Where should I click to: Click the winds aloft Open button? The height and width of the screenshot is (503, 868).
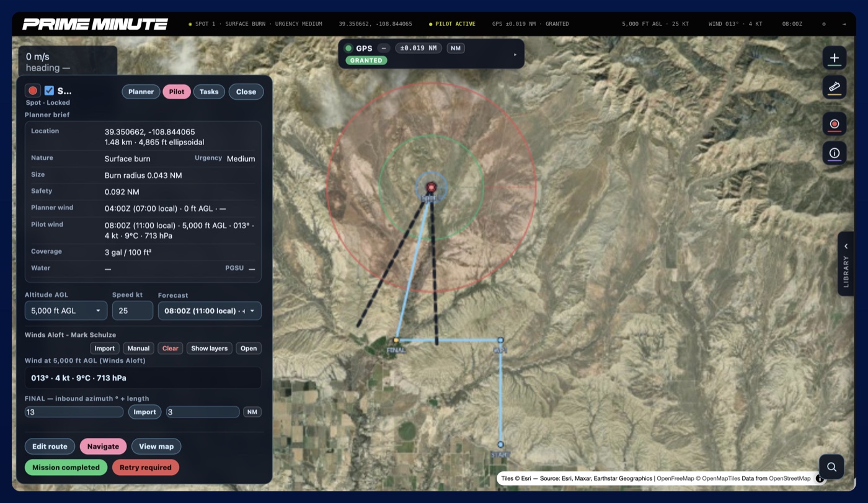[249, 349]
